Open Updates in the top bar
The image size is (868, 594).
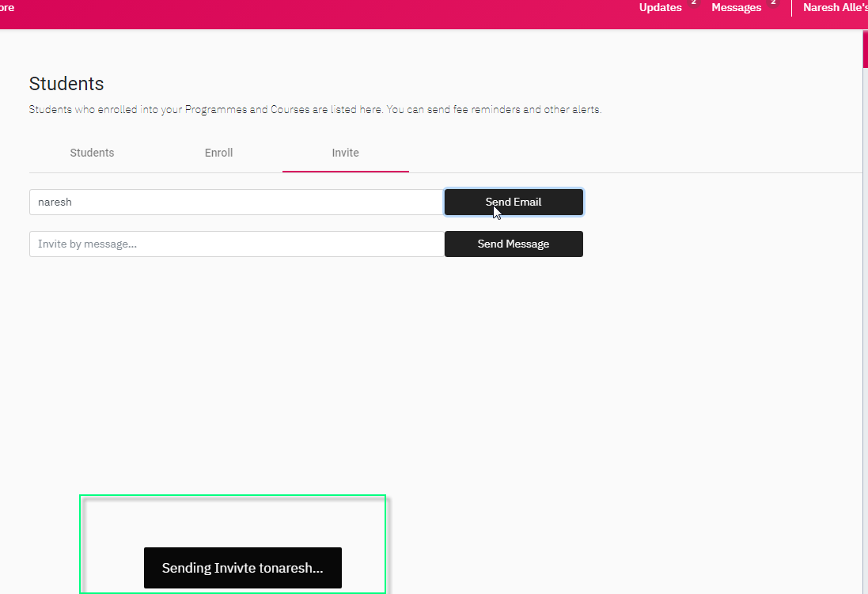tap(661, 8)
